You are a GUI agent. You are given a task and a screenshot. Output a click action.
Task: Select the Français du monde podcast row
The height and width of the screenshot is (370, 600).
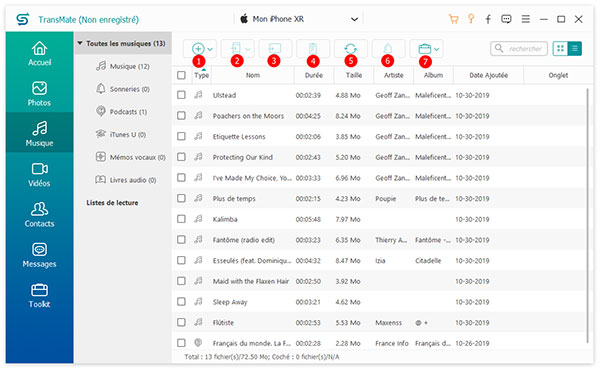[x=379, y=343]
